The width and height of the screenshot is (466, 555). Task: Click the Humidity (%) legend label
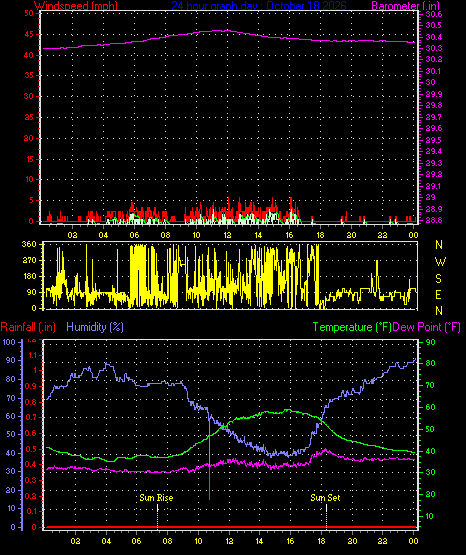coord(95,327)
